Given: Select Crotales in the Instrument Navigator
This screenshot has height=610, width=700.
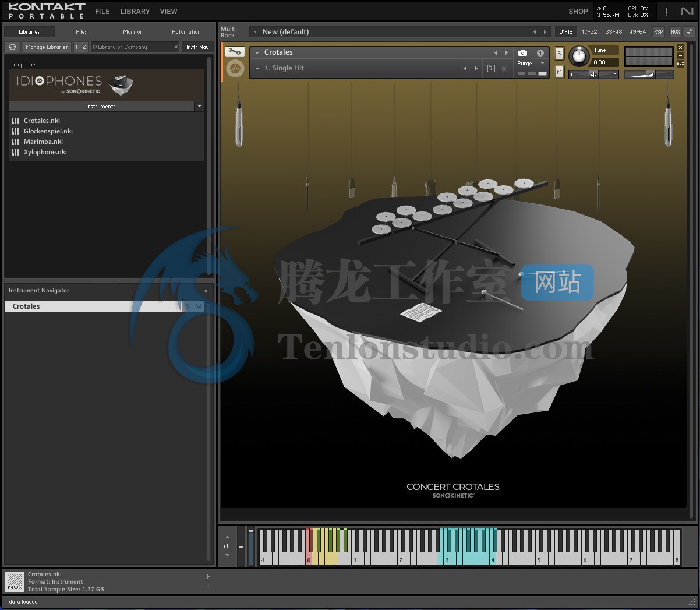Looking at the screenshot, I should click(93, 306).
